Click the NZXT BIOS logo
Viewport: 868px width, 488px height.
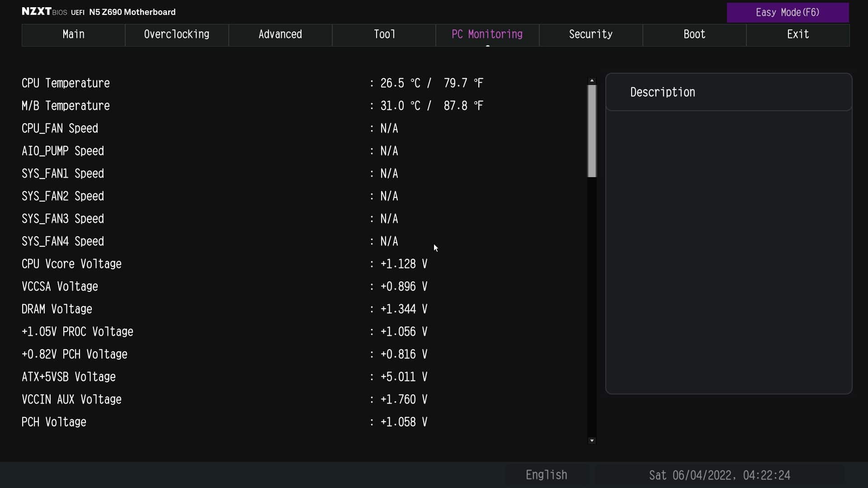[x=44, y=12]
